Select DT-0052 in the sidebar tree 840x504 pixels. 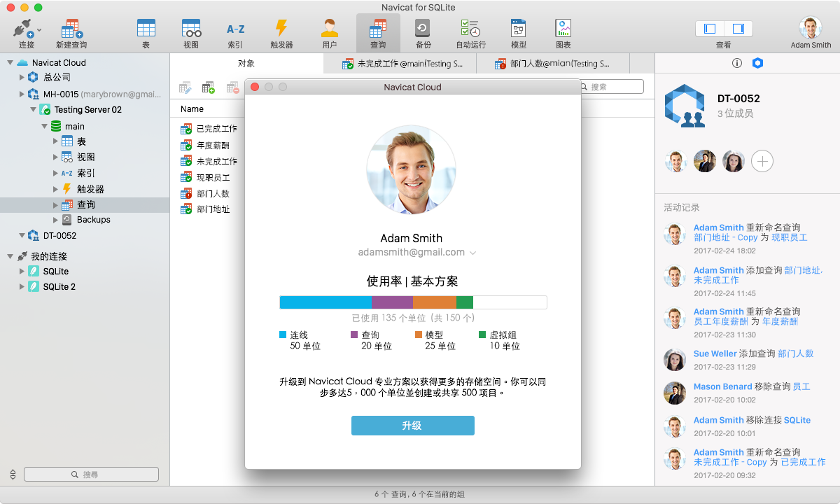(59, 236)
